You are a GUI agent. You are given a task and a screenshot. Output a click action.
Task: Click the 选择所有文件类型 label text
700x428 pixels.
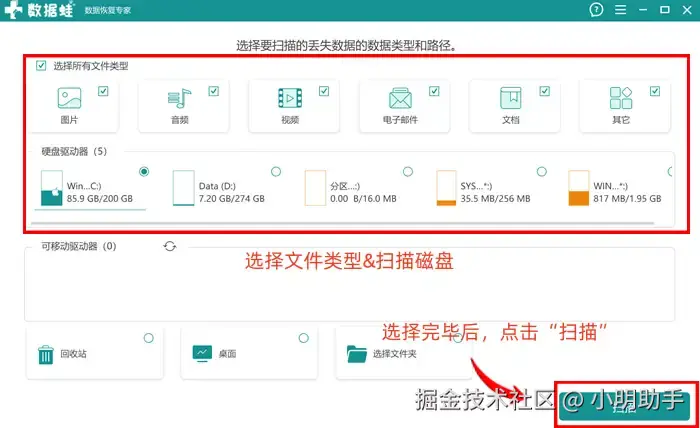[x=91, y=66]
